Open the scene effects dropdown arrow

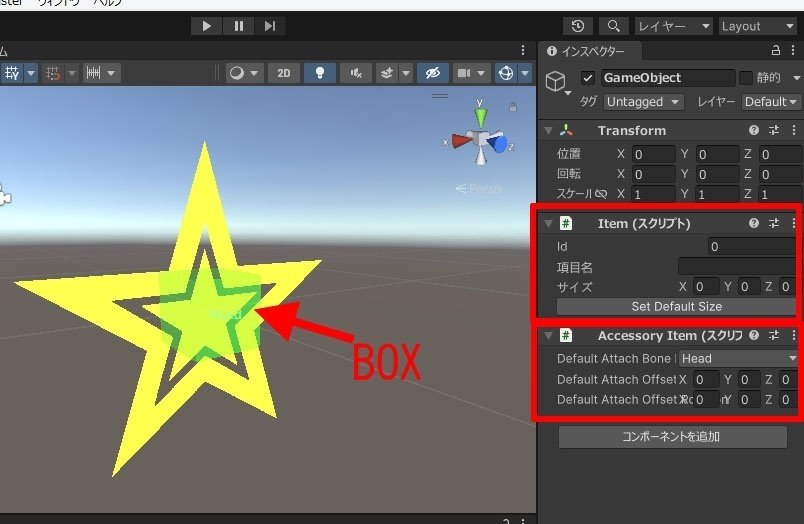coord(406,73)
